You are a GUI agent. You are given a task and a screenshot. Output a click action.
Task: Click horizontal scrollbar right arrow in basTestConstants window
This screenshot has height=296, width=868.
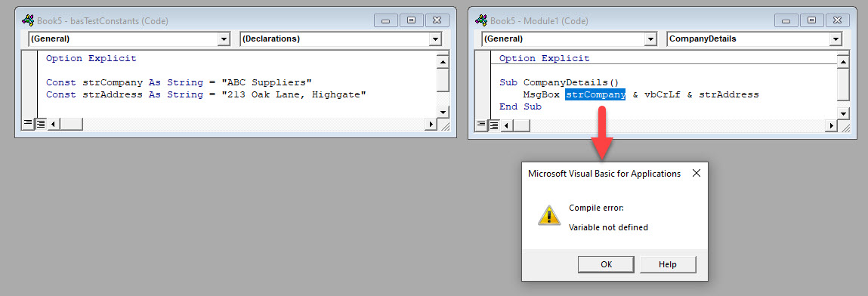point(431,124)
